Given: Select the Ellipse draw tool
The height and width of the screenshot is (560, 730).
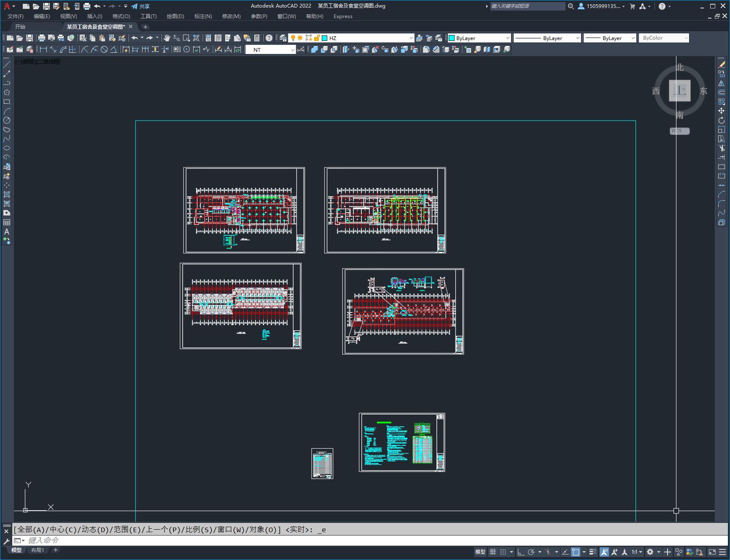Looking at the screenshot, I should pos(7,148).
